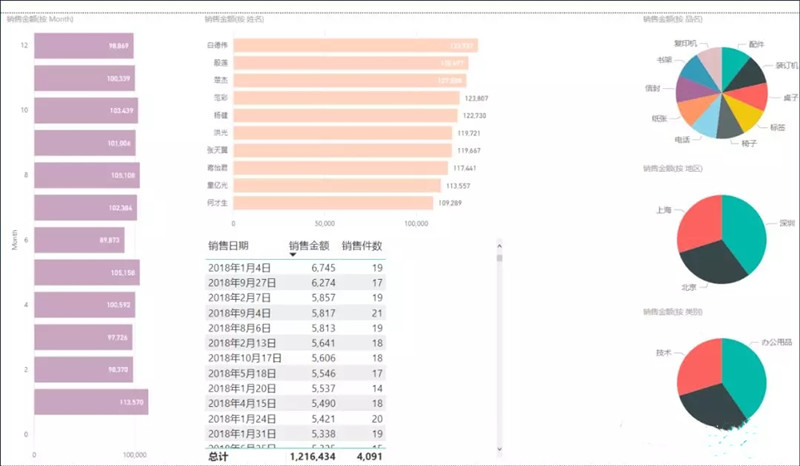Select the name bar valued 123,807

(346, 98)
